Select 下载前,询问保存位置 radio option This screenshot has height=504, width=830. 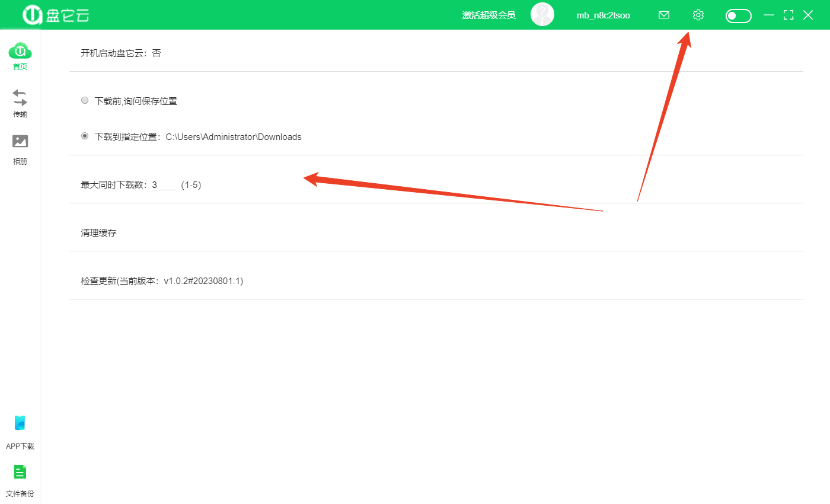pyautogui.click(x=85, y=101)
